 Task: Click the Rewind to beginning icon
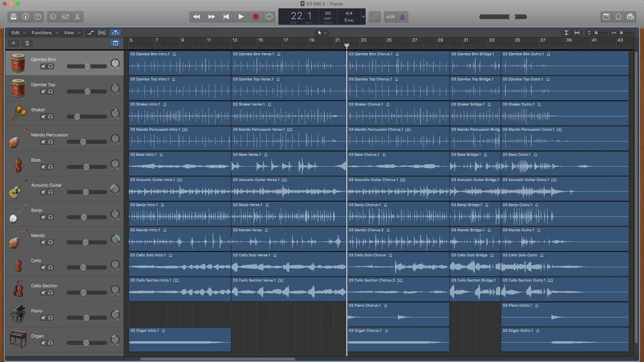(x=226, y=17)
